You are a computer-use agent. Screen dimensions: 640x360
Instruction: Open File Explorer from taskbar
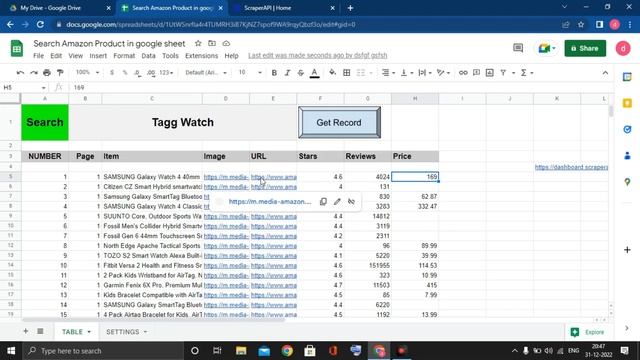click(241, 351)
